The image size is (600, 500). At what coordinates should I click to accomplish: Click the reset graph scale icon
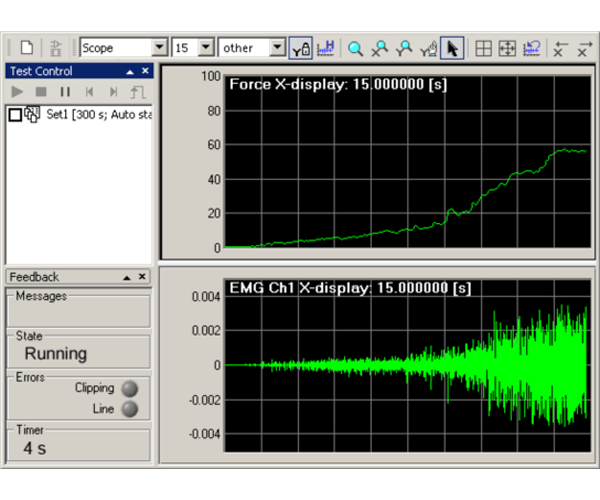point(532,49)
